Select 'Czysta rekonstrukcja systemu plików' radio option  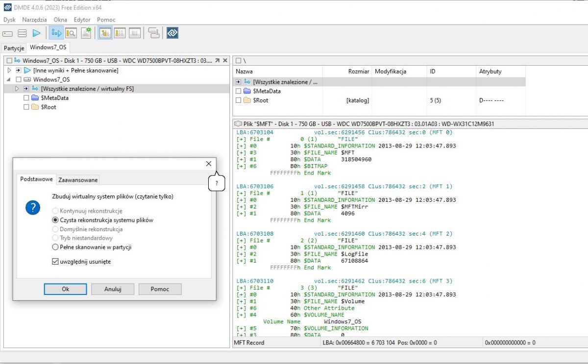click(55, 220)
